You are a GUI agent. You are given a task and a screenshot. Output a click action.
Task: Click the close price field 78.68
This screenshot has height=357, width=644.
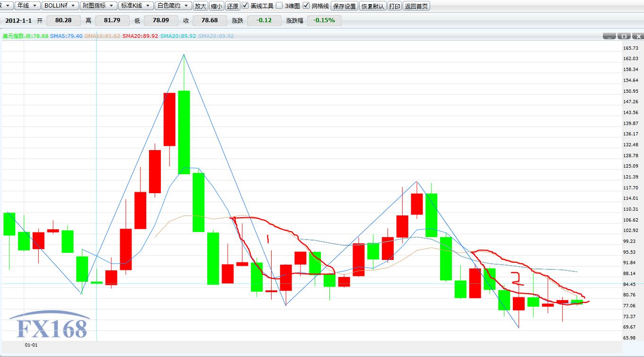[x=210, y=20]
